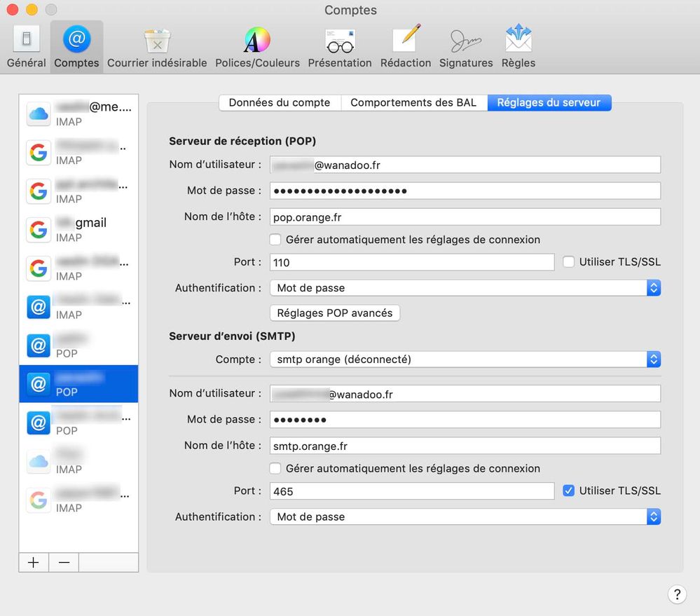Click the help question mark button
The width and height of the screenshot is (700, 616).
click(x=676, y=594)
